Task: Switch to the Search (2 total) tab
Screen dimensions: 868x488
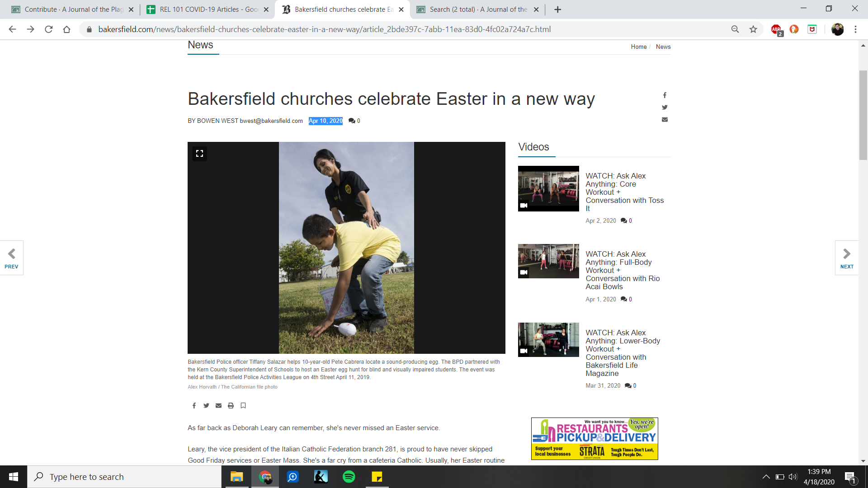Action: point(477,9)
